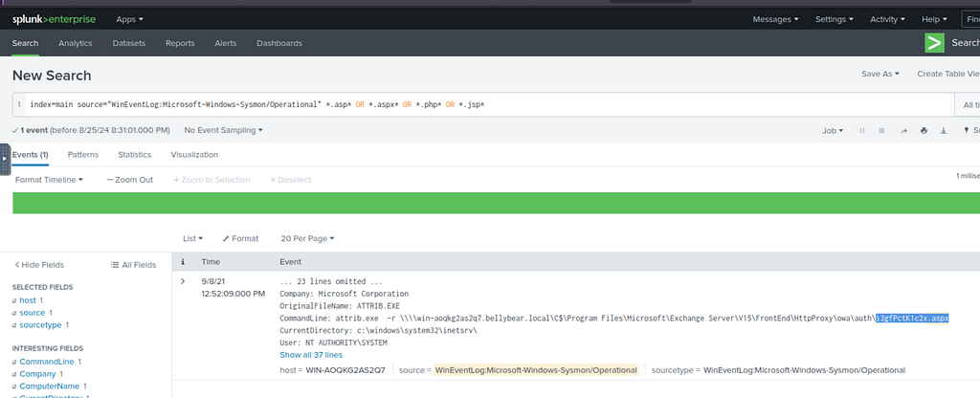Open the Alerts tab
The image size is (980, 398).
[226, 43]
